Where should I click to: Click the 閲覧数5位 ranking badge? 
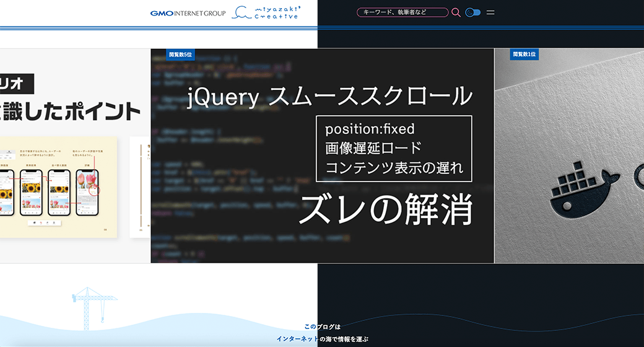coord(181,55)
